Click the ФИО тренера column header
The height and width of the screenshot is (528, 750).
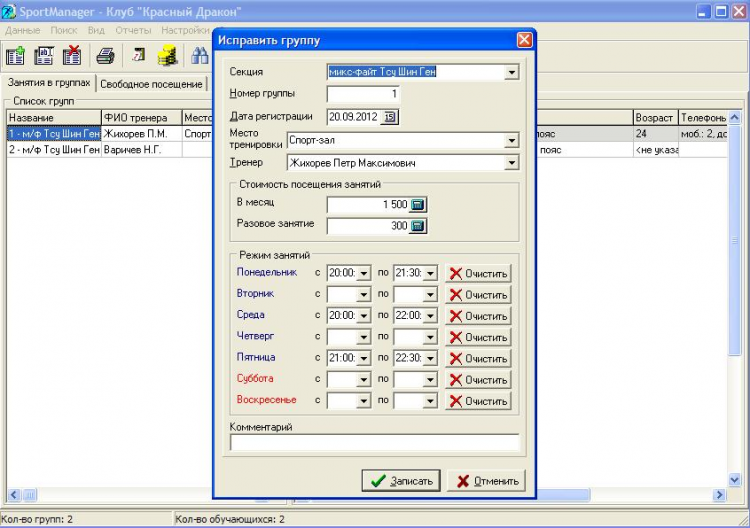(x=142, y=118)
